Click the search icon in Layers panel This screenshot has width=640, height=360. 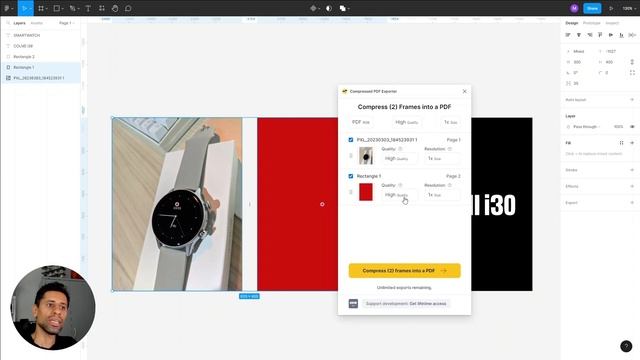8,23
